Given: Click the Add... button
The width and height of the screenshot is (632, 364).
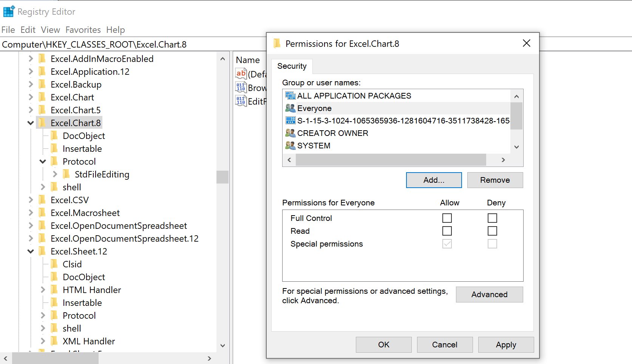Looking at the screenshot, I should pos(434,180).
